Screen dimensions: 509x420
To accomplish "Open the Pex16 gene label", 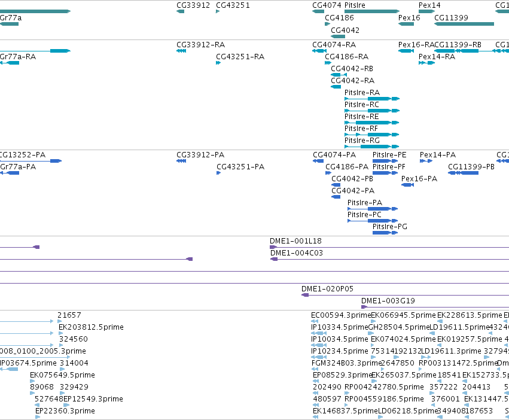I will (x=409, y=18).
